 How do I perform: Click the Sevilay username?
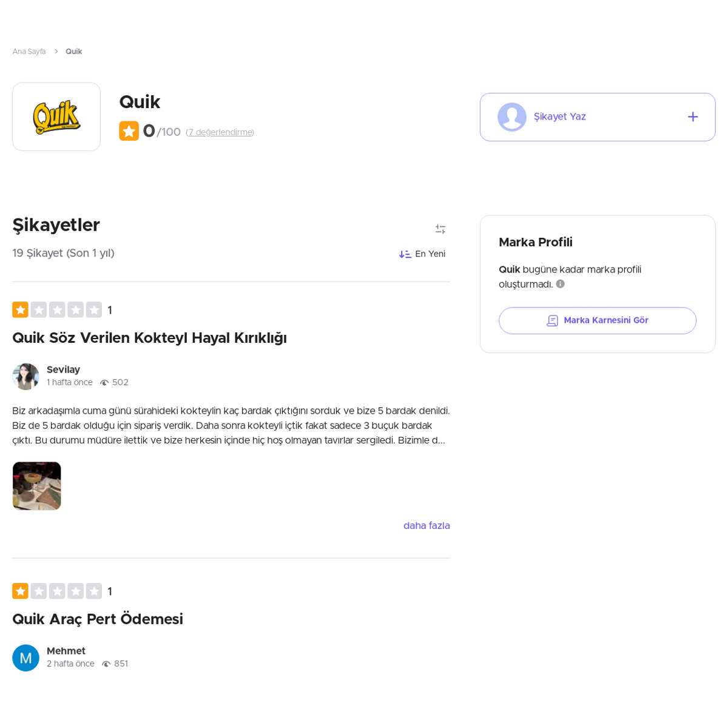tap(63, 370)
